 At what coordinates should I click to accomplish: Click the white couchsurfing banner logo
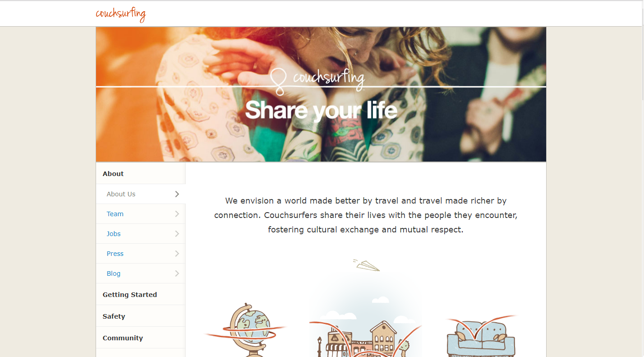317,80
